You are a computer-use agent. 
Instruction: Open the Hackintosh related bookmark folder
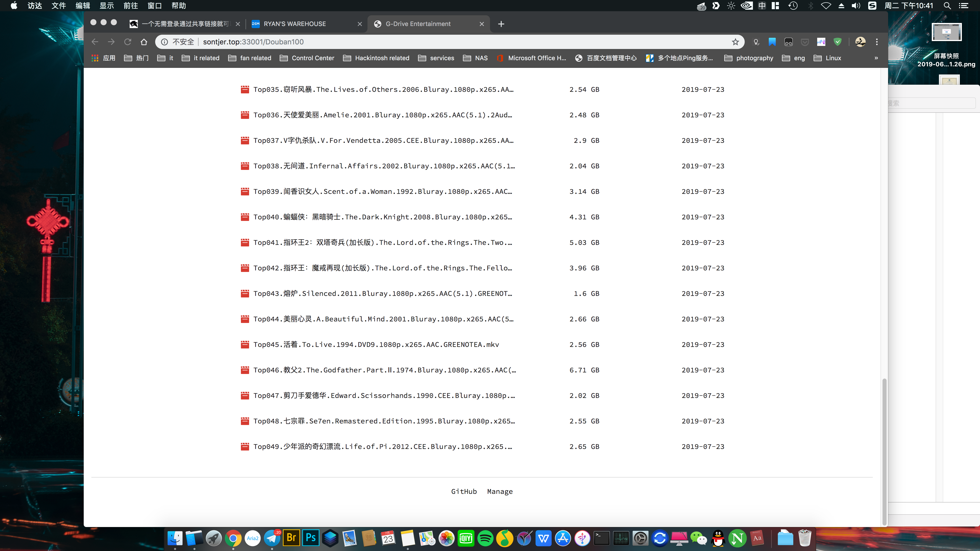pos(376,58)
